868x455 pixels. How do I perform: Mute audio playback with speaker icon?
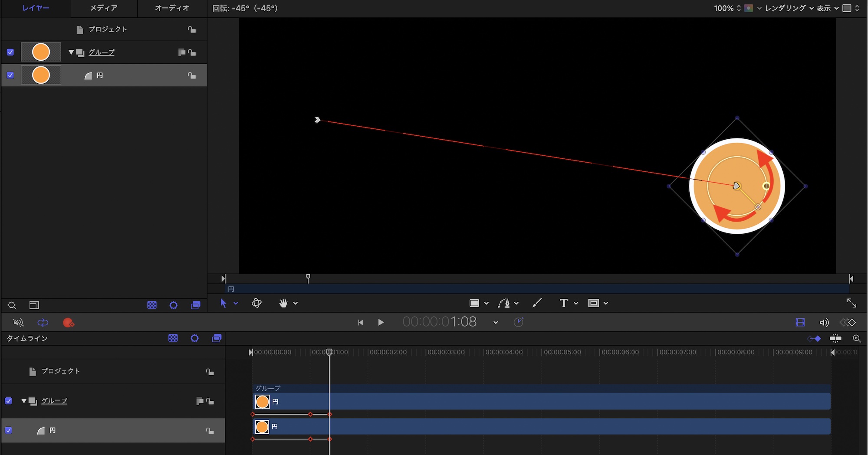click(x=18, y=323)
